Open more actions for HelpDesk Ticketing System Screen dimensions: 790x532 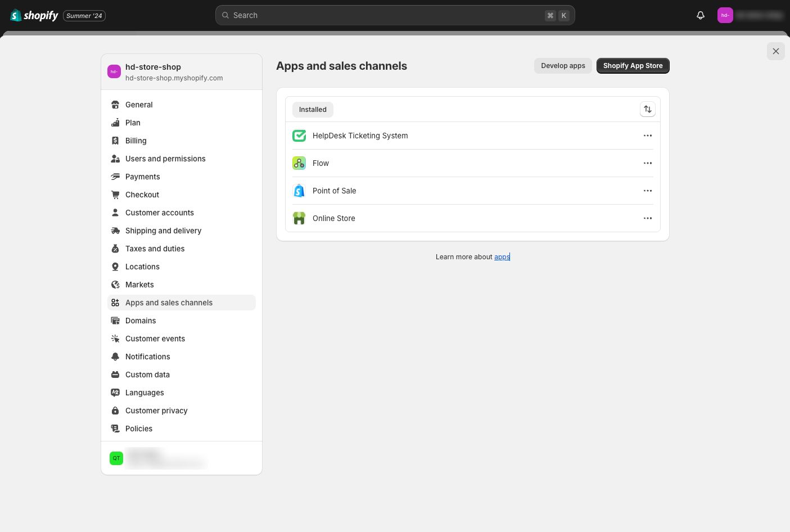(x=648, y=136)
